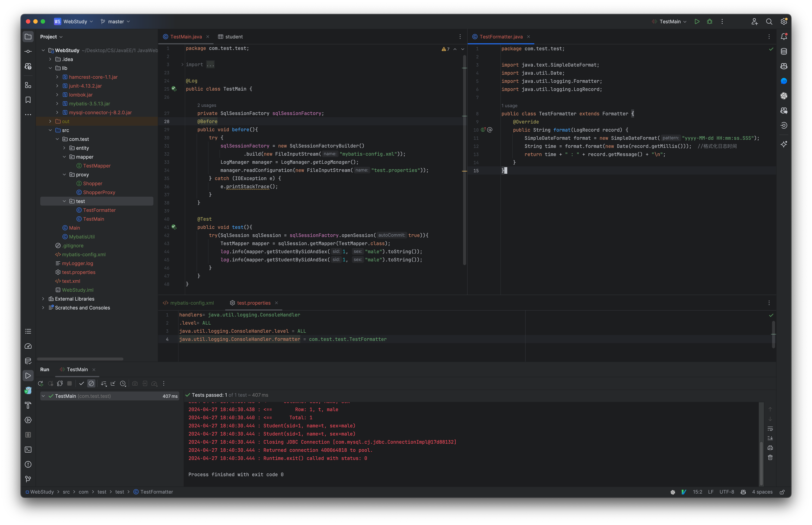Click the TestFormatter breadcrumb in the status bar
This screenshot has height=525, width=812.
tap(156, 492)
